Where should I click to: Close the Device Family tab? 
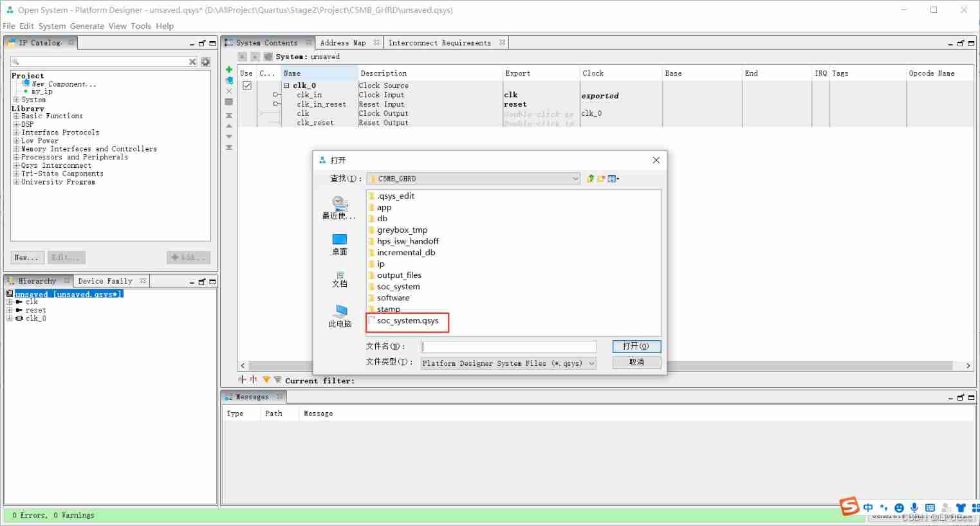(143, 280)
